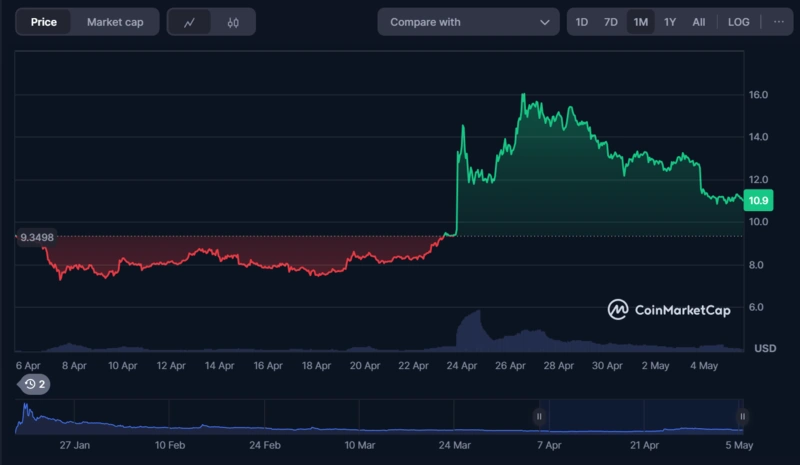The image size is (800, 465).
Task: Select the 1M time range
Action: (640, 22)
